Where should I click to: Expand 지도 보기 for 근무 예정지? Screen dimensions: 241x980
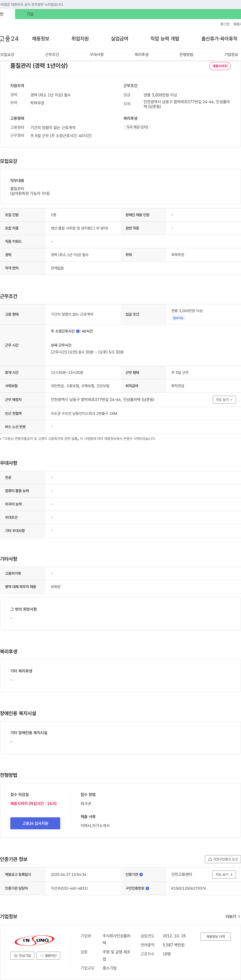pyautogui.click(x=224, y=399)
